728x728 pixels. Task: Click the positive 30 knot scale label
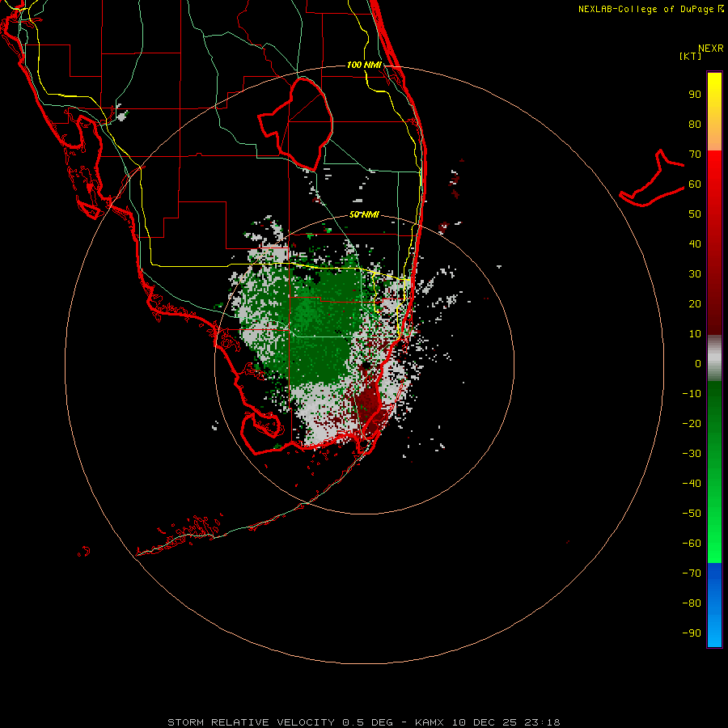695,274
